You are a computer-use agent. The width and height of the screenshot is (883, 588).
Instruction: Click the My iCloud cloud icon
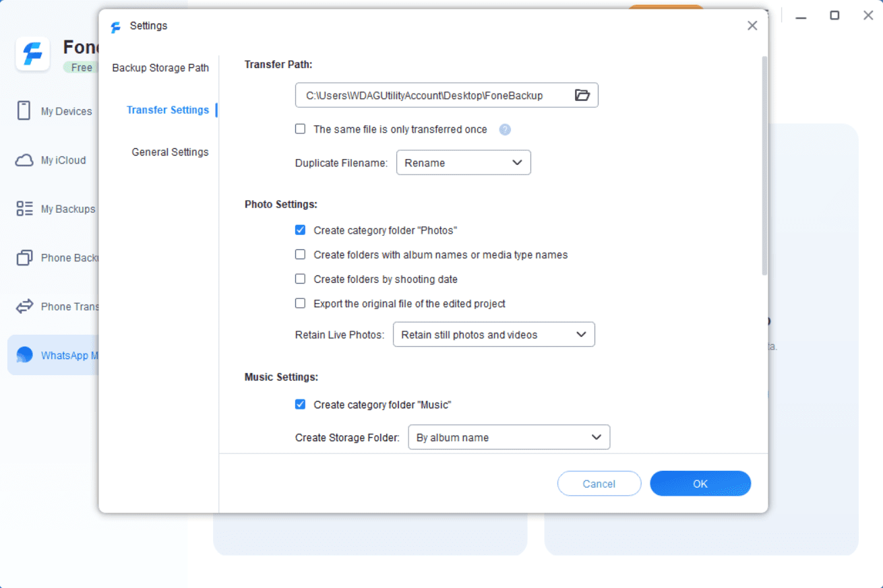(24, 160)
